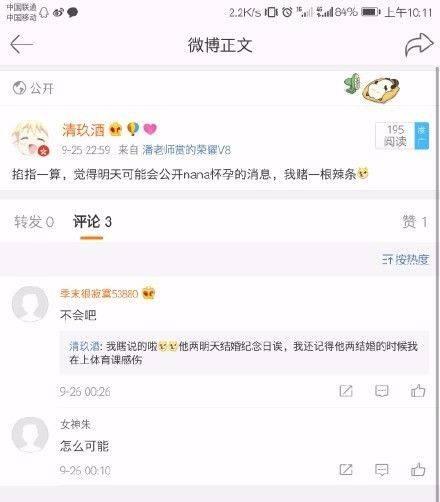440x502 pixels.
Task: Repost the 不会吧 comment
Action: (x=346, y=391)
